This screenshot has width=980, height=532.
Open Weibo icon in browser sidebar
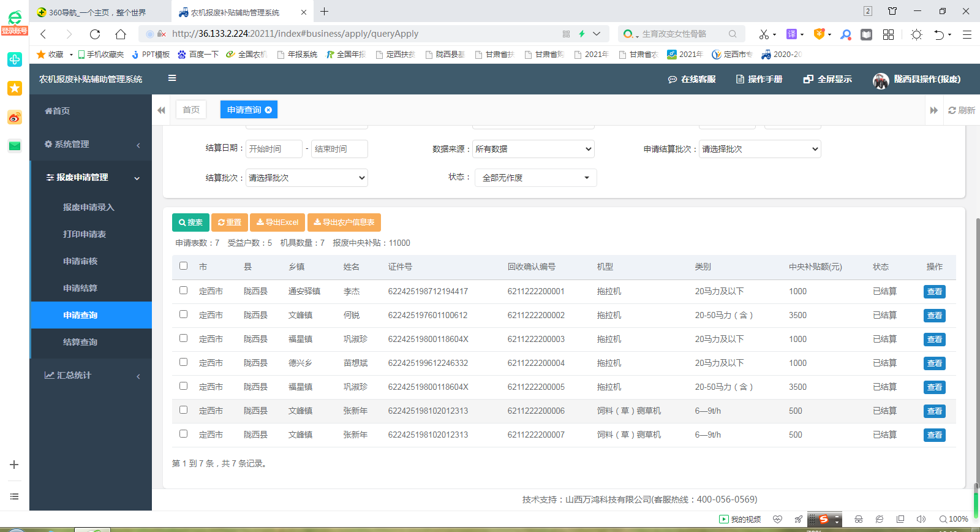click(x=15, y=117)
